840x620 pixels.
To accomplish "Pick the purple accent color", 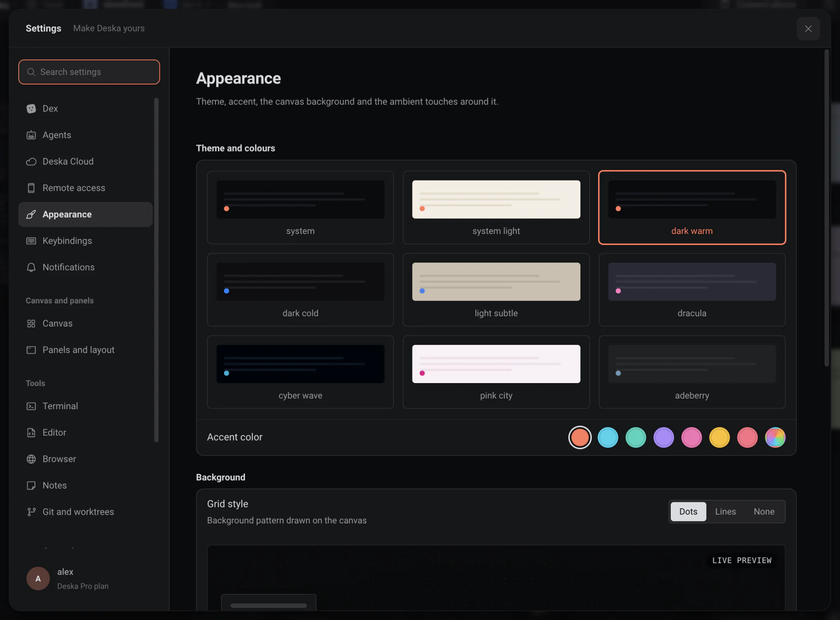I will tap(664, 438).
